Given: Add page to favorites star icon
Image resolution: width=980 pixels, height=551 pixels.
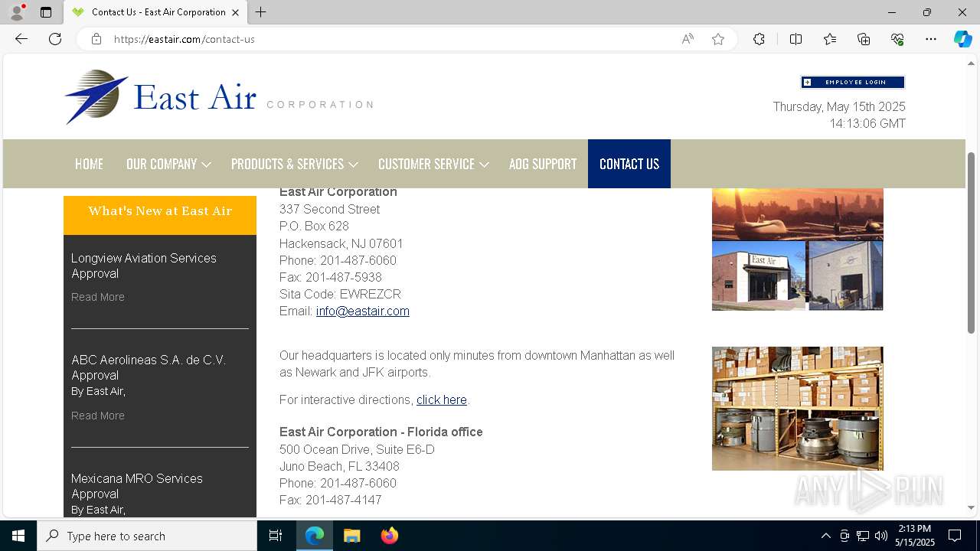Looking at the screenshot, I should coord(718,39).
